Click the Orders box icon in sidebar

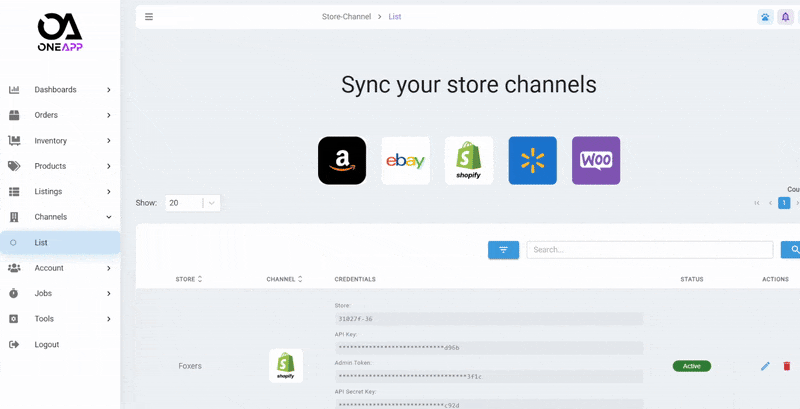tap(14, 115)
